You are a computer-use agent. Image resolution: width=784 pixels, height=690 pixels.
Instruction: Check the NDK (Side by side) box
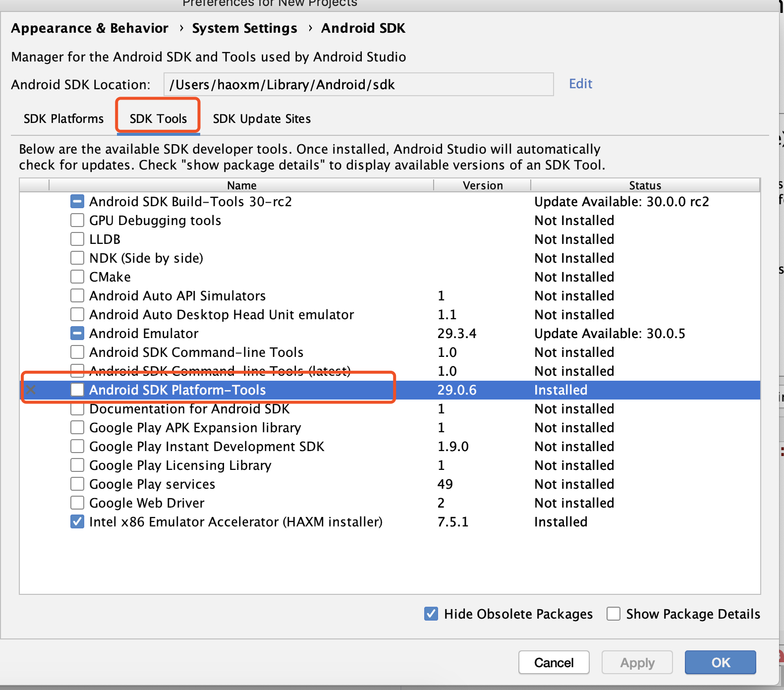(x=77, y=258)
